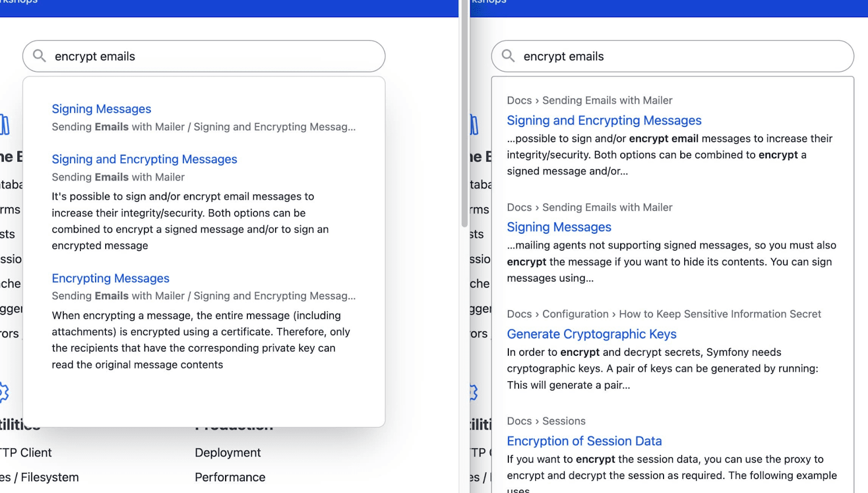Open 'Signing Messages' result in right pane
Image resolution: width=868 pixels, height=493 pixels.
(559, 227)
